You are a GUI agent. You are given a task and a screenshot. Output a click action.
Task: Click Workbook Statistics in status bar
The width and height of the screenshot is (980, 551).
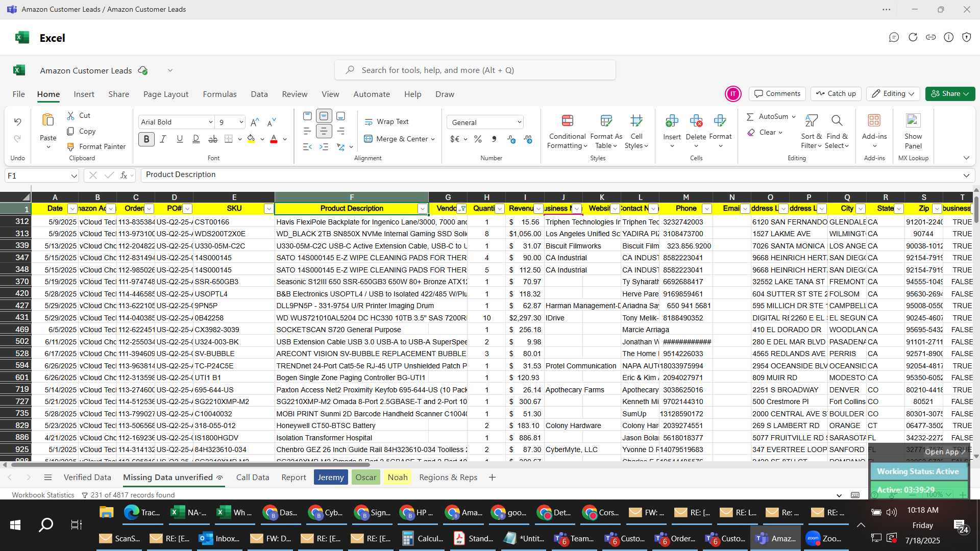[x=43, y=495]
